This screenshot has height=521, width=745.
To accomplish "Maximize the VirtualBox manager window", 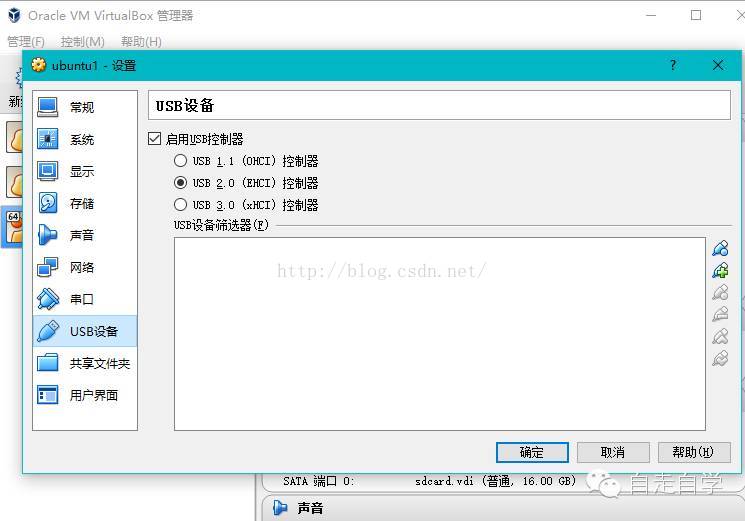I will click(x=696, y=15).
